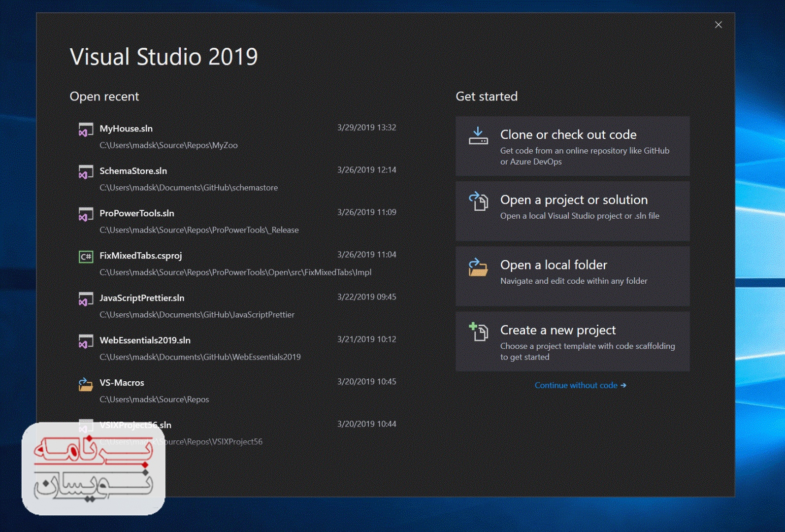Click the clone download icon
The image size is (785, 532).
coord(478,136)
